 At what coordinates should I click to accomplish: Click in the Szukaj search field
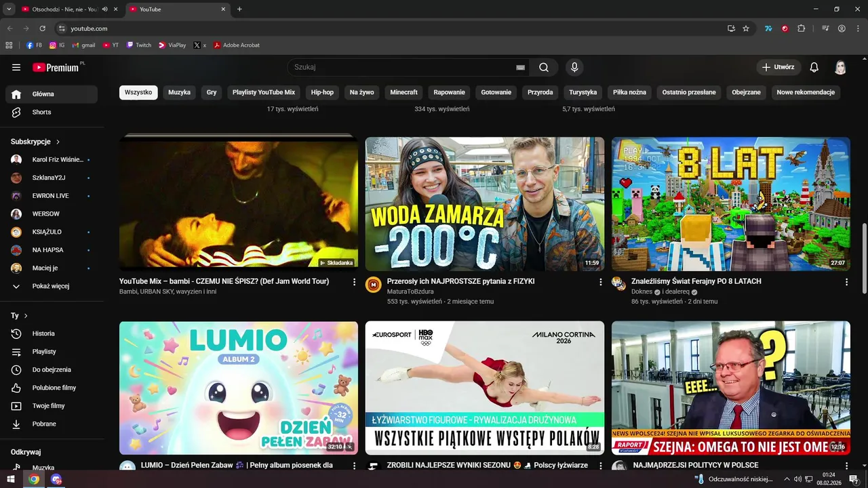403,67
